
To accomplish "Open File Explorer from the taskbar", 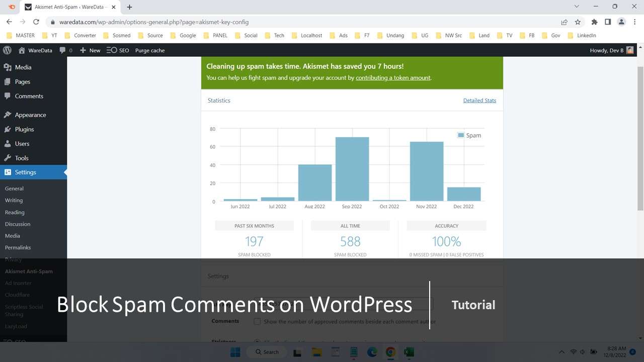I will (316, 352).
